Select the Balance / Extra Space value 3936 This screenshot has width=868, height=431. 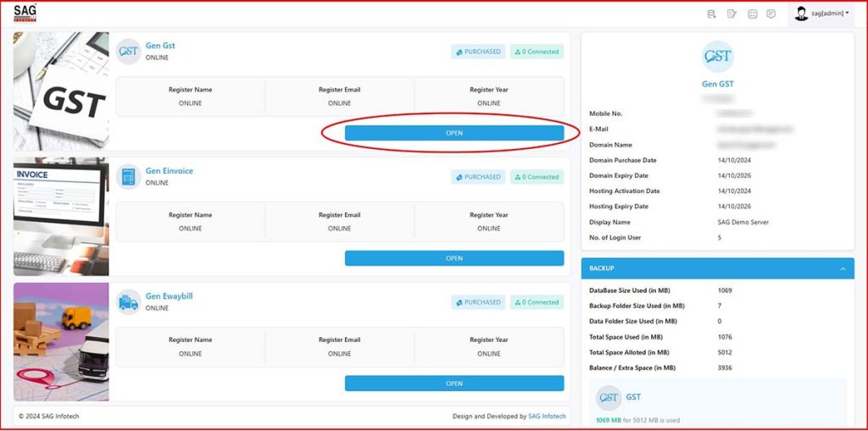(x=725, y=368)
